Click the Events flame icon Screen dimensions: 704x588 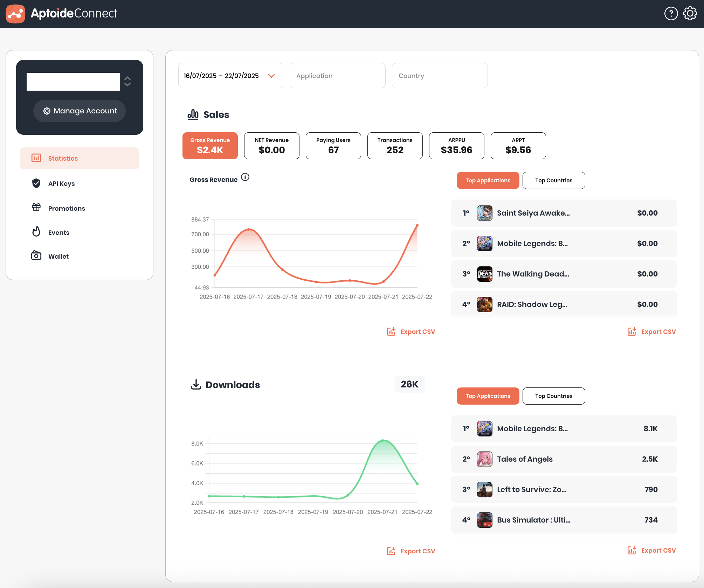click(x=36, y=232)
